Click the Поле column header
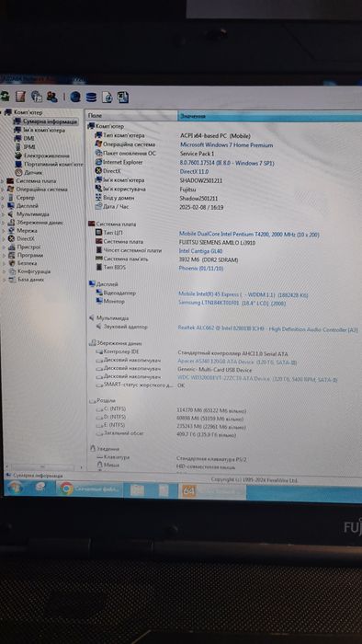Image resolution: width=362 pixels, height=644 pixels. point(131,116)
